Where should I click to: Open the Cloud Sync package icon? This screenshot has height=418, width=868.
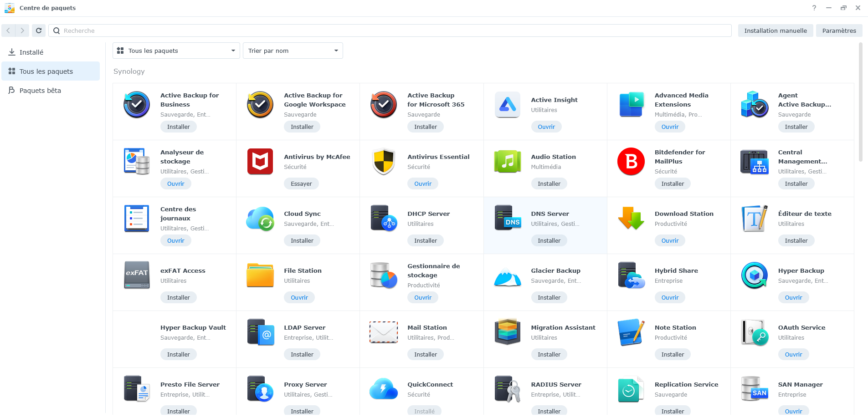260,219
